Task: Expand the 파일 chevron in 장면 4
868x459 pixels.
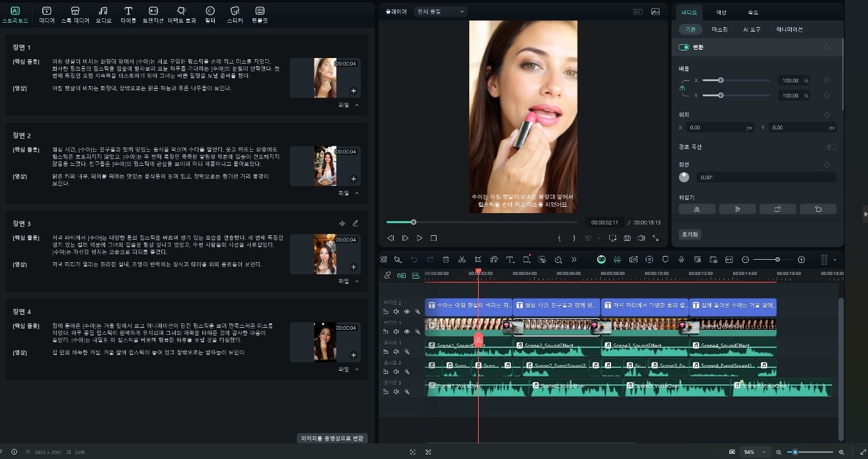Action: (357, 369)
